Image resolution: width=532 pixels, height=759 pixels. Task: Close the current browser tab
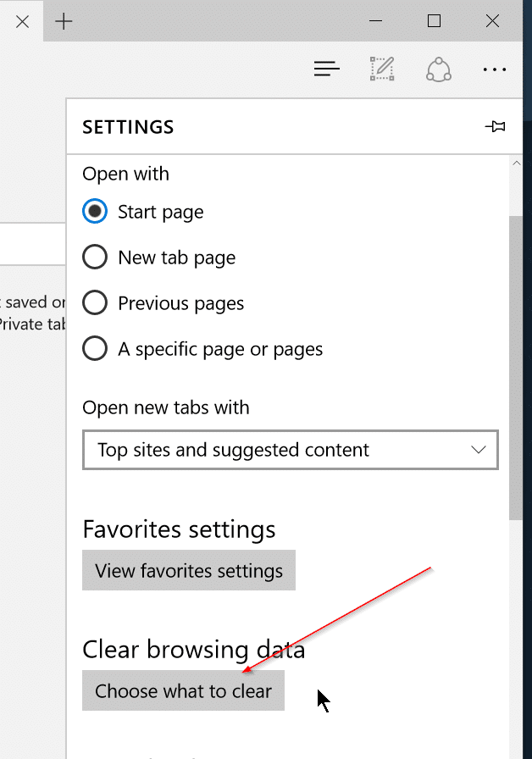coord(22,21)
